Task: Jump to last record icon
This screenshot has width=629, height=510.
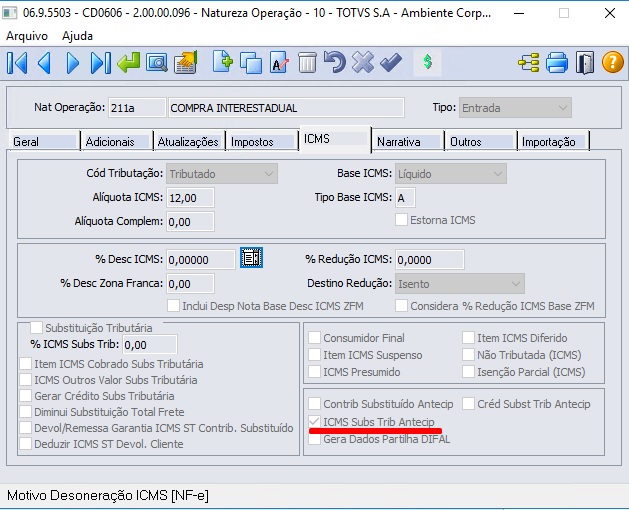Action: click(100, 63)
